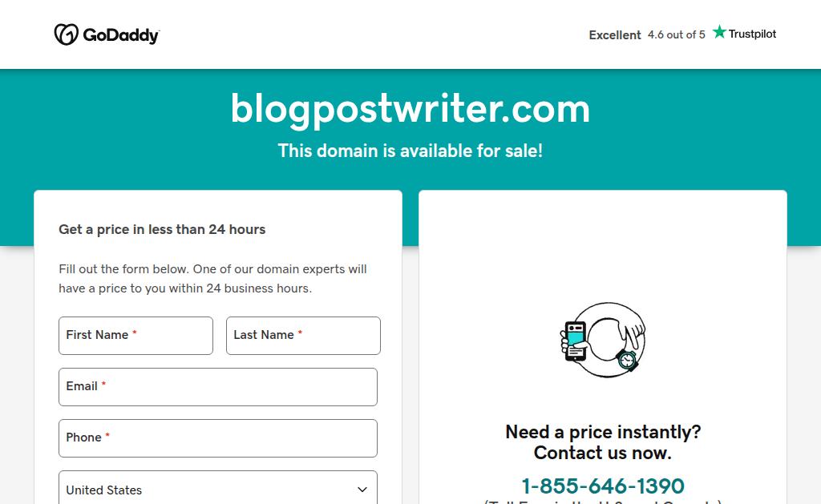The image size is (821, 504).
Task: Click 'Need a price instantly?' heading
Action: 603,432
